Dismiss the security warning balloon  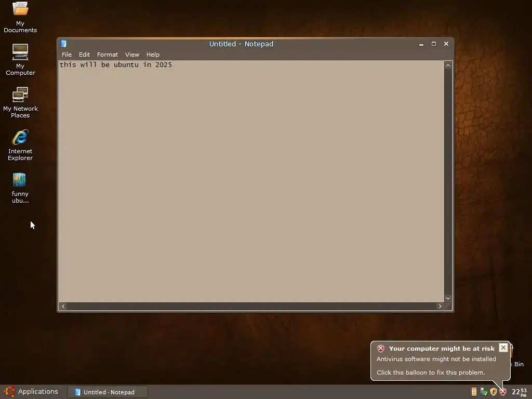click(503, 348)
